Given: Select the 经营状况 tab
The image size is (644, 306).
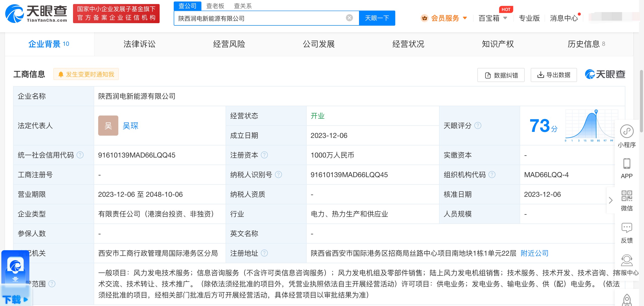Looking at the screenshot, I should [x=408, y=44].
